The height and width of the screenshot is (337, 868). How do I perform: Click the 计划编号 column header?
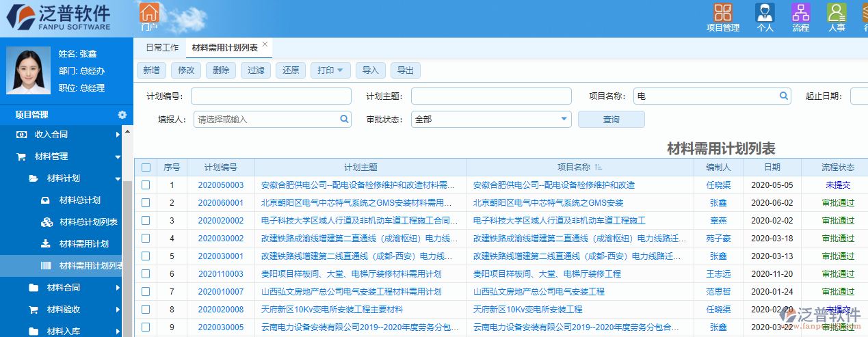(221, 167)
